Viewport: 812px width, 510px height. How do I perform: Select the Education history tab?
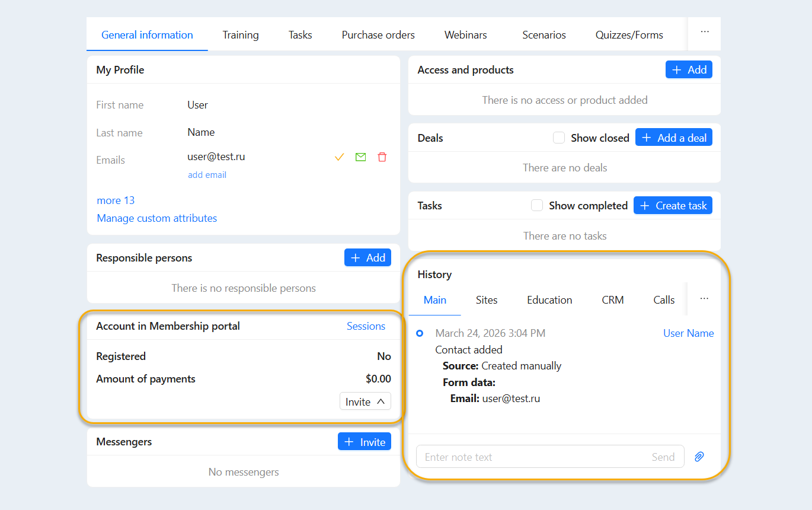click(x=549, y=299)
